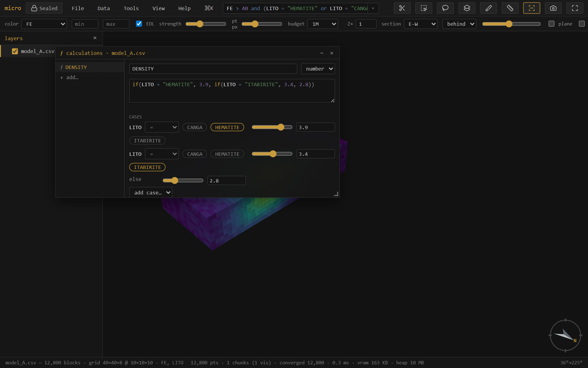
Task: Take a screenshot with the camera icon
Action: point(553,8)
